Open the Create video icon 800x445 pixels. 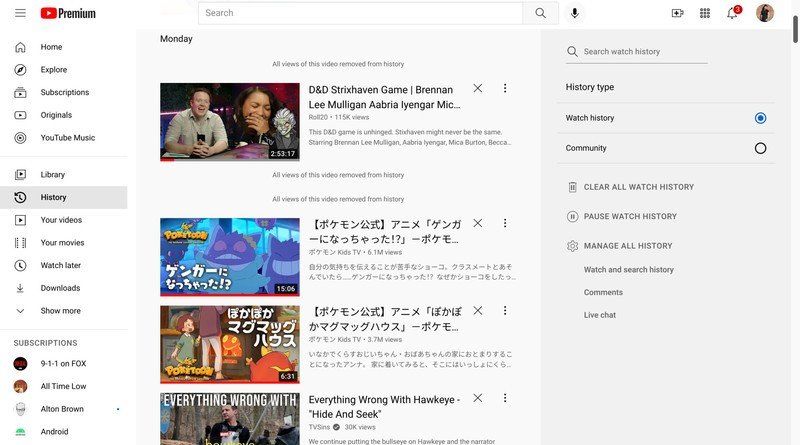[x=677, y=13]
